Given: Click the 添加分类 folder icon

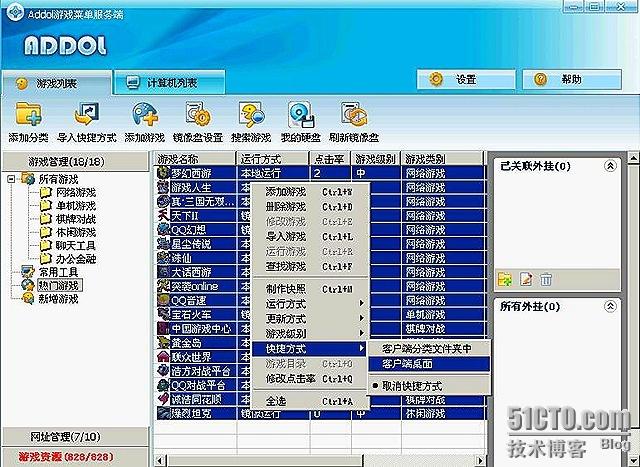Looking at the screenshot, I should click(x=28, y=114).
